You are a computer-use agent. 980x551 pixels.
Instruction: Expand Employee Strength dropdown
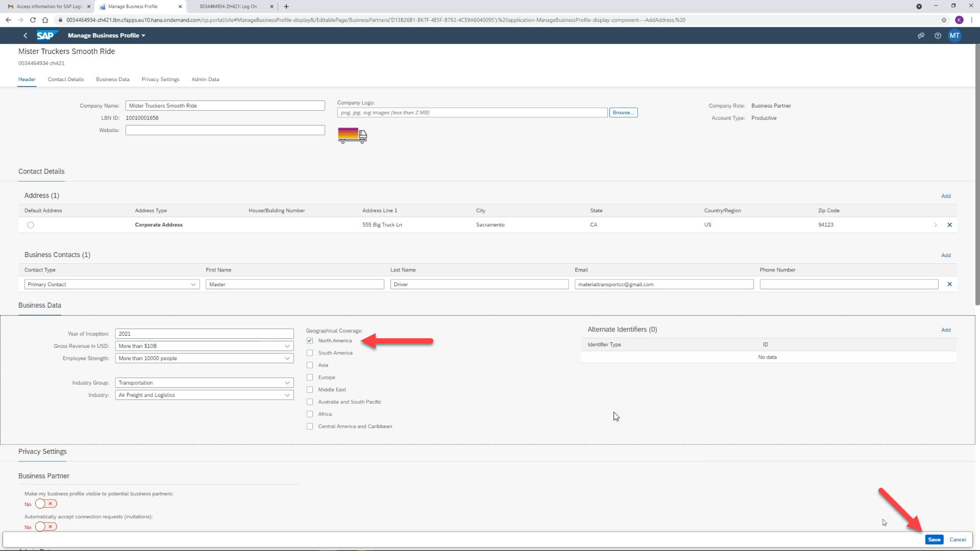pos(287,359)
